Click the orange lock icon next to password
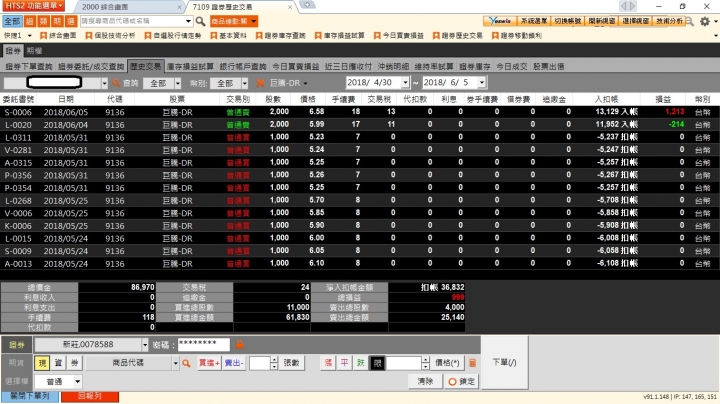 click(x=239, y=344)
